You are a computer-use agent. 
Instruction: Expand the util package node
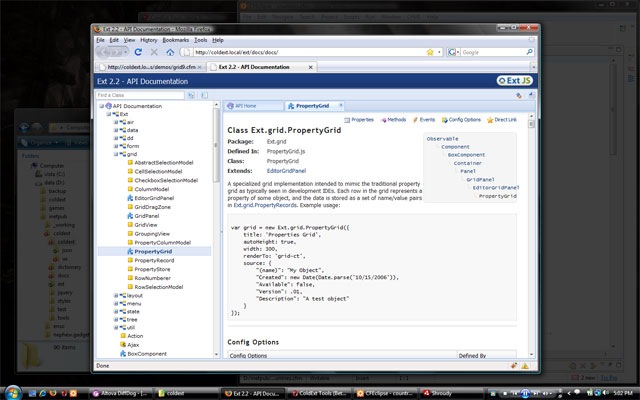tap(116, 327)
